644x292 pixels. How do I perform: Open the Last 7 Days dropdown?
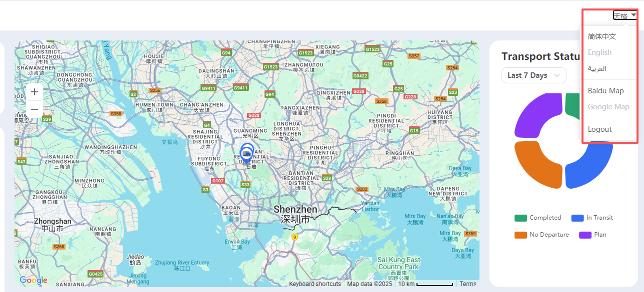click(x=533, y=75)
